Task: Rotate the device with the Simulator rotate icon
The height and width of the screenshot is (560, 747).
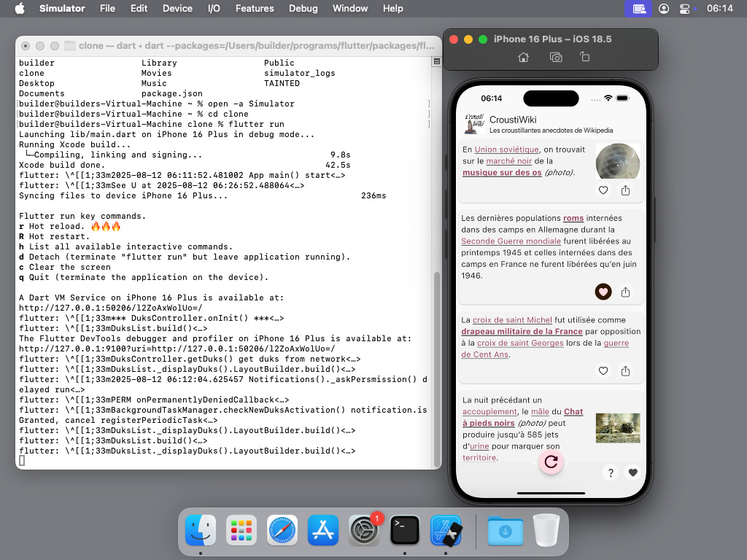Action: 584,57
